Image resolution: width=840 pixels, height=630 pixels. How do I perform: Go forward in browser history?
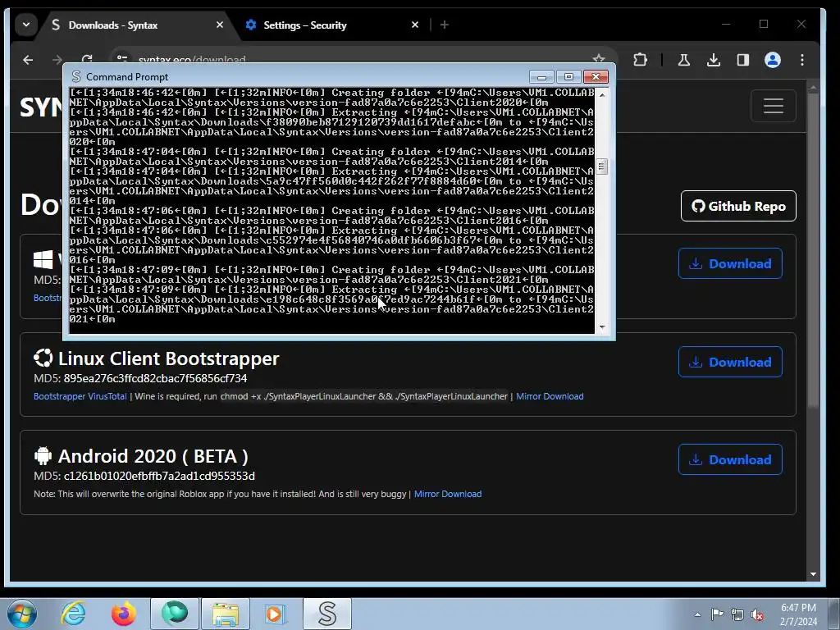click(x=57, y=60)
